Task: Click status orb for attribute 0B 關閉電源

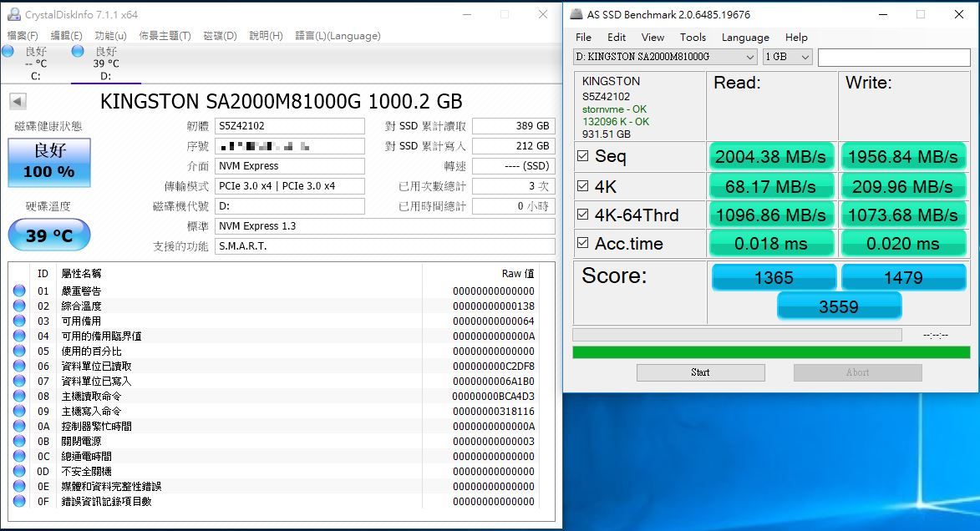Action: (19, 441)
